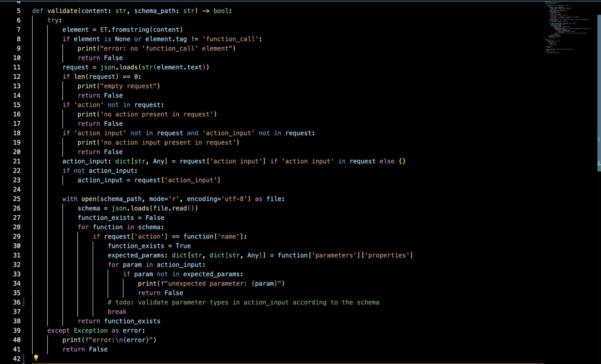
Task: Click 'return function_exists' line
Action: [x=119, y=321]
